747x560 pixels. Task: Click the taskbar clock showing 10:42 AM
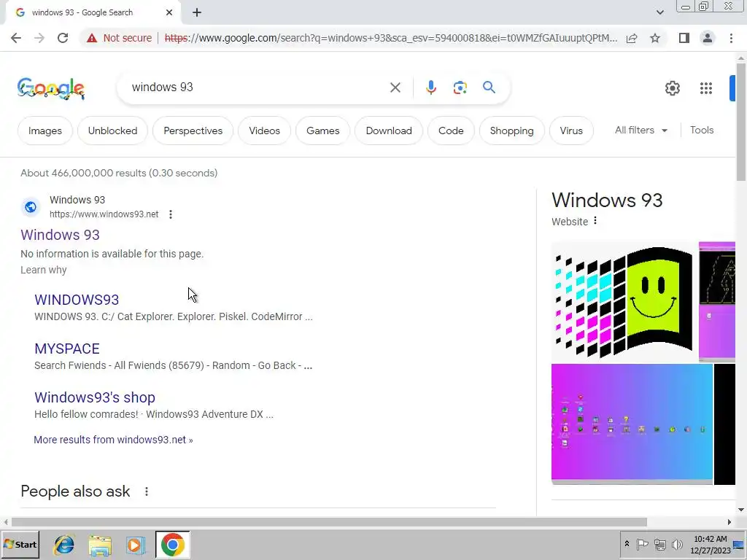point(711,545)
